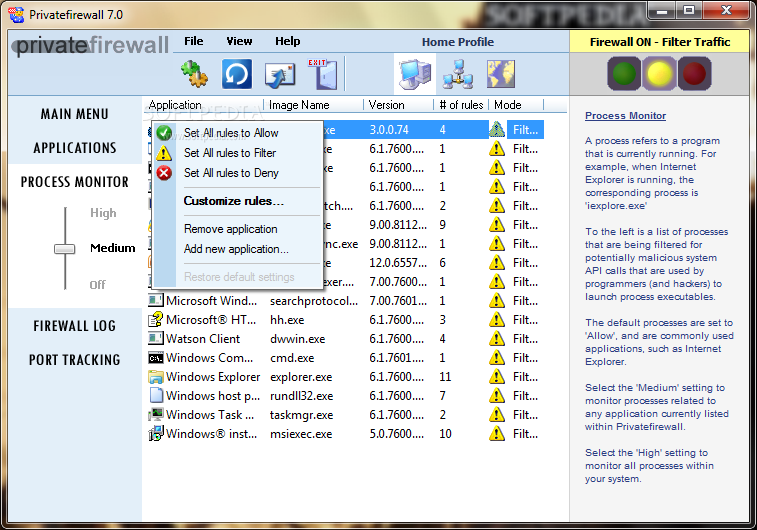Select the msiexec.exe image name

click(x=301, y=434)
